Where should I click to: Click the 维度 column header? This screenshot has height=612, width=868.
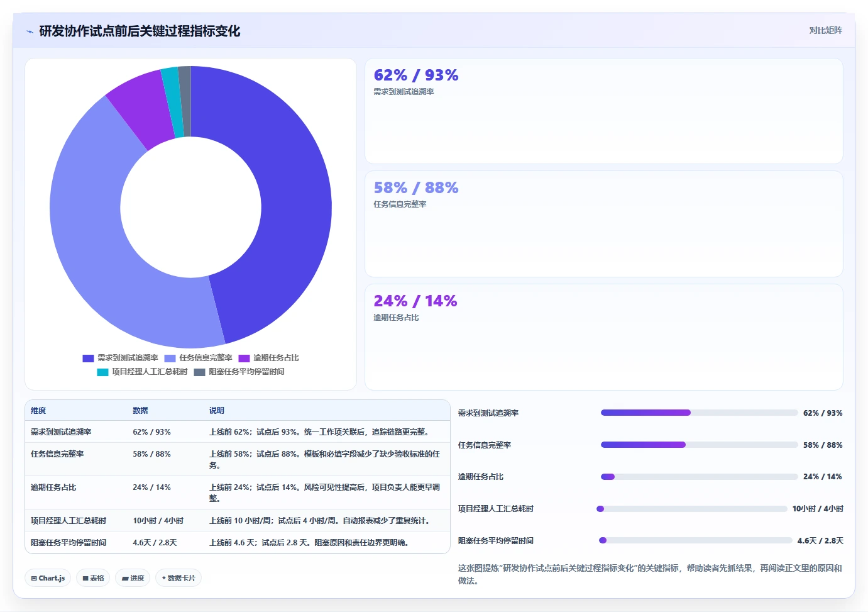point(38,410)
